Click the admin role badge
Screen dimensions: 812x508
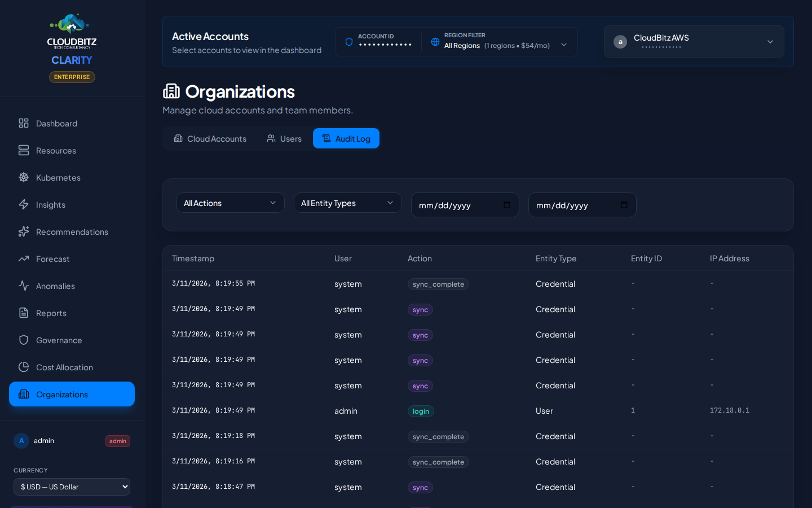117,441
